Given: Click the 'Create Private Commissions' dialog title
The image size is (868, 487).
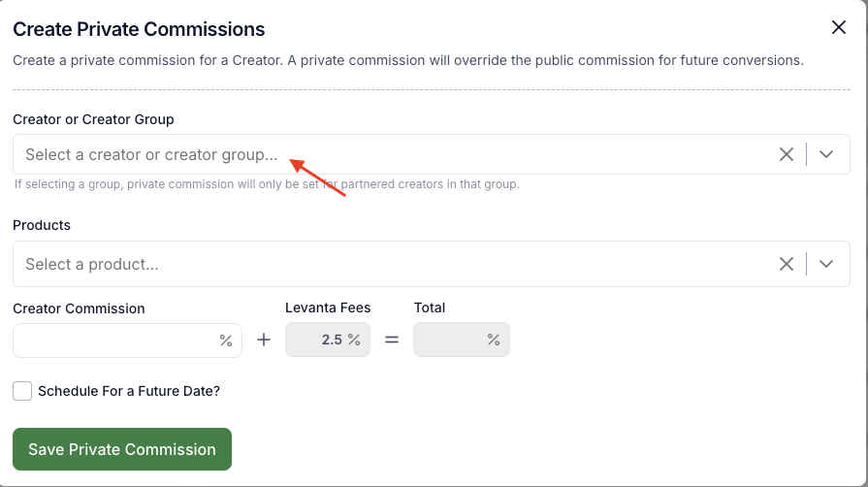Looking at the screenshot, I should (139, 29).
